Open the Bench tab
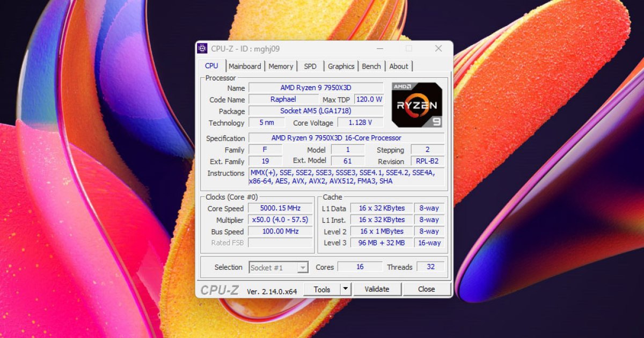 coord(371,67)
